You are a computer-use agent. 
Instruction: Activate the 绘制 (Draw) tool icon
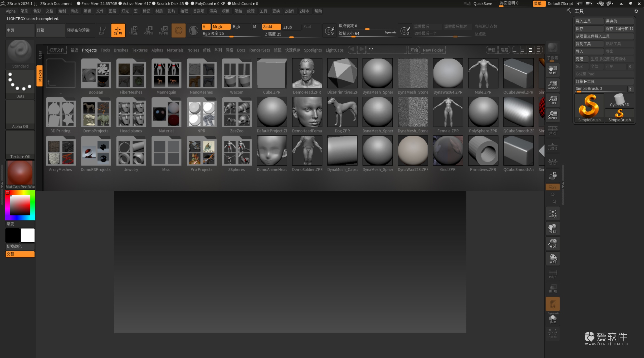(x=118, y=30)
